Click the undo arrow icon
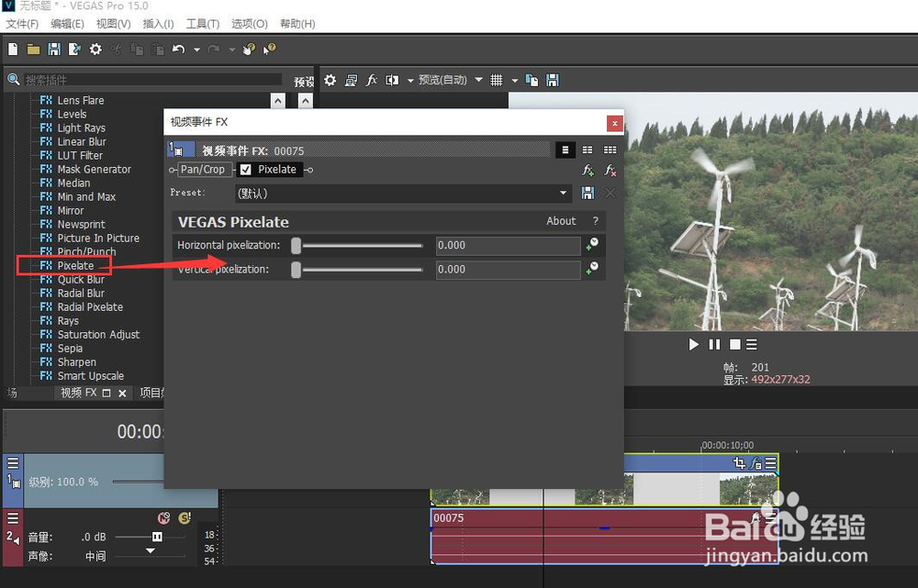Screen dimensions: 918x588 tap(179, 50)
